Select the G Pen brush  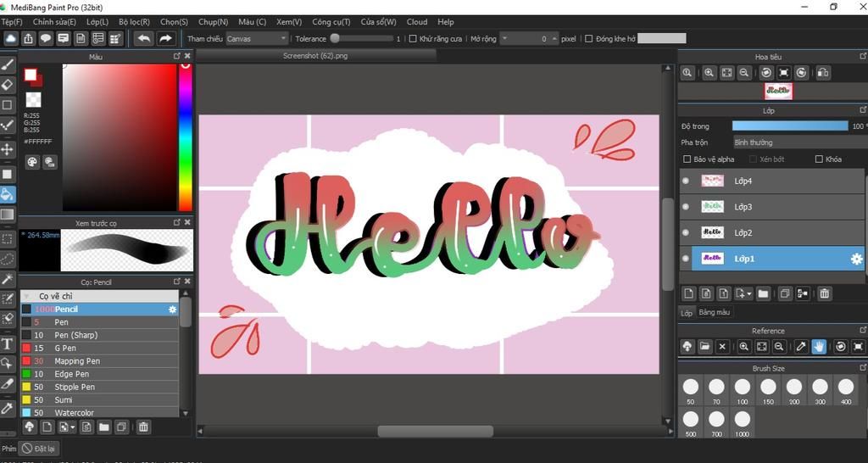pyautogui.click(x=100, y=348)
